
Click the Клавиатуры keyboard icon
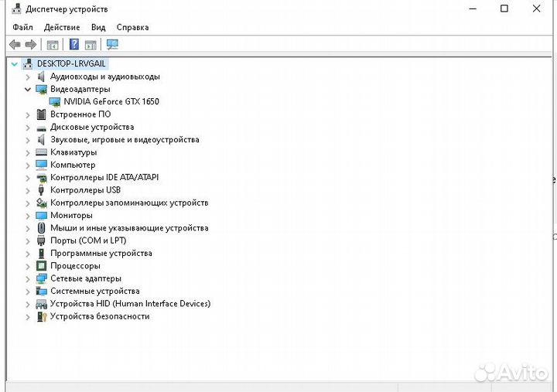[42, 152]
